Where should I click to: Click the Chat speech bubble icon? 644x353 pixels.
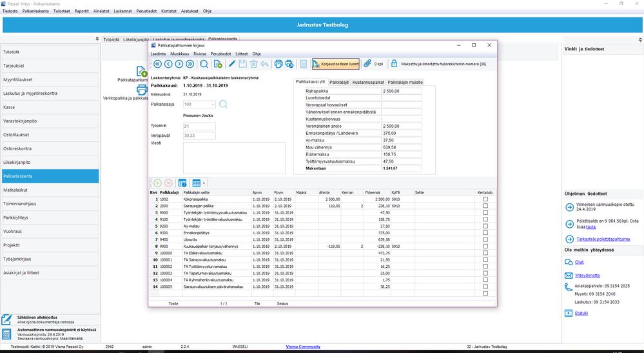tap(569, 262)
